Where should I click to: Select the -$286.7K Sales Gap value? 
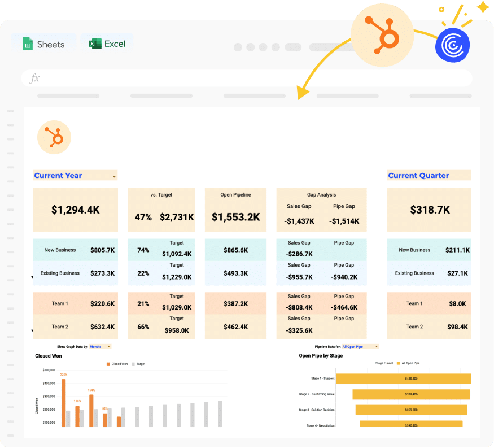[x=299, y=254]
